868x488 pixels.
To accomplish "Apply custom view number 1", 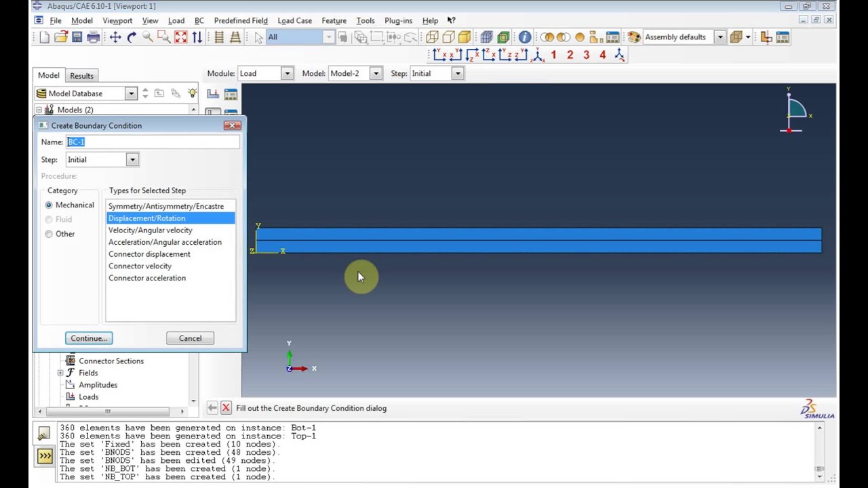I will [554, 55].
